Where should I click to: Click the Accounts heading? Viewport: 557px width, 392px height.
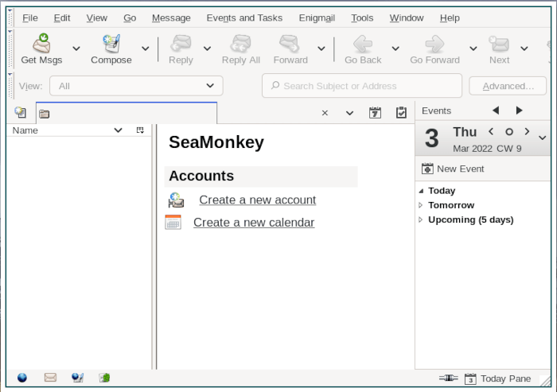tap(201, 176)
